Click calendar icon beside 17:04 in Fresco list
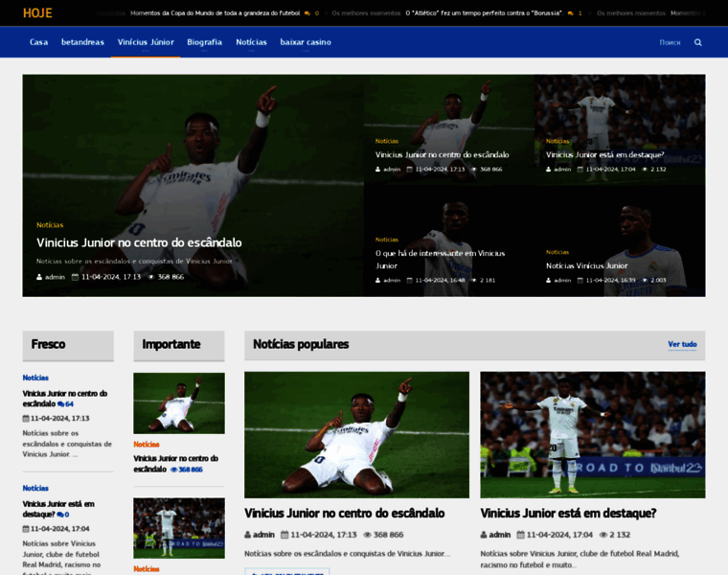The height and width of the screenshot is (575, 728). coord(26,529)
